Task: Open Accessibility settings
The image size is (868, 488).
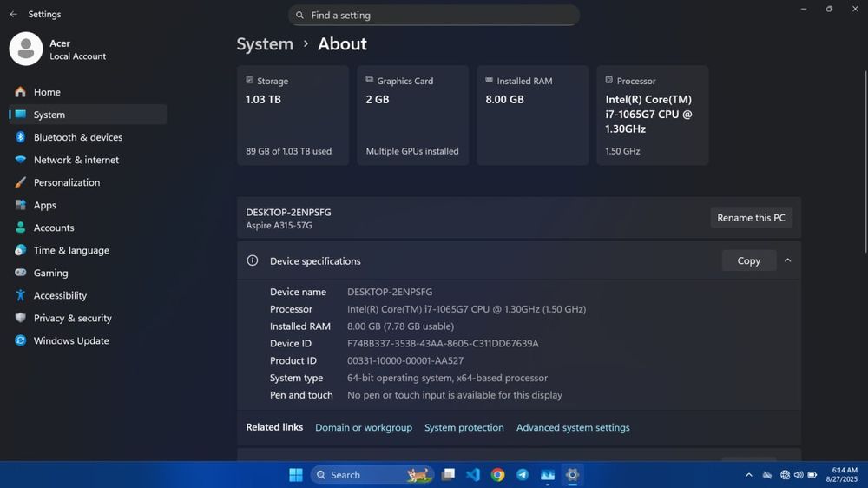Action: tap(88, 296)
